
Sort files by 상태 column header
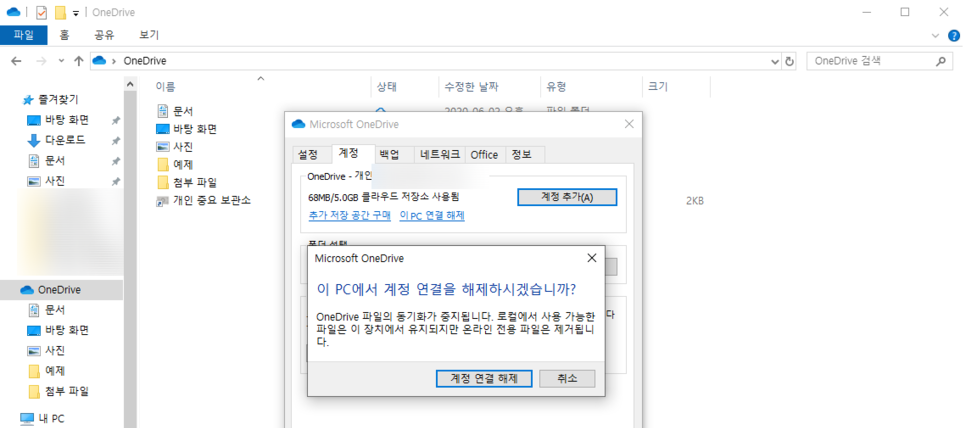388,87
